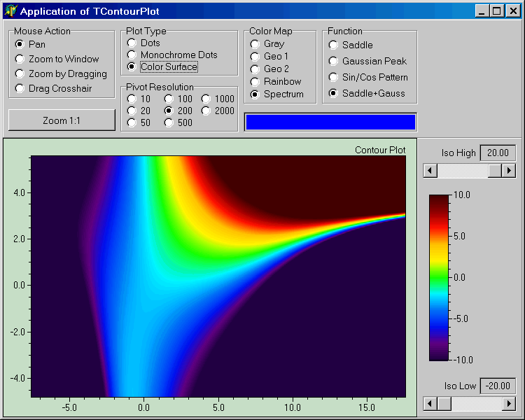Select the Sin/Cos Pattern function

click(334, 78)
